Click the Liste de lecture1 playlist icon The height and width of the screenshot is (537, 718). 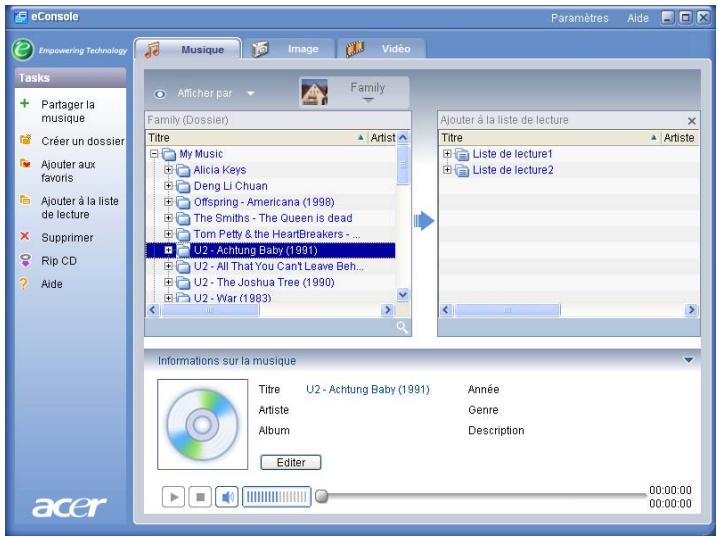[462, 155]
